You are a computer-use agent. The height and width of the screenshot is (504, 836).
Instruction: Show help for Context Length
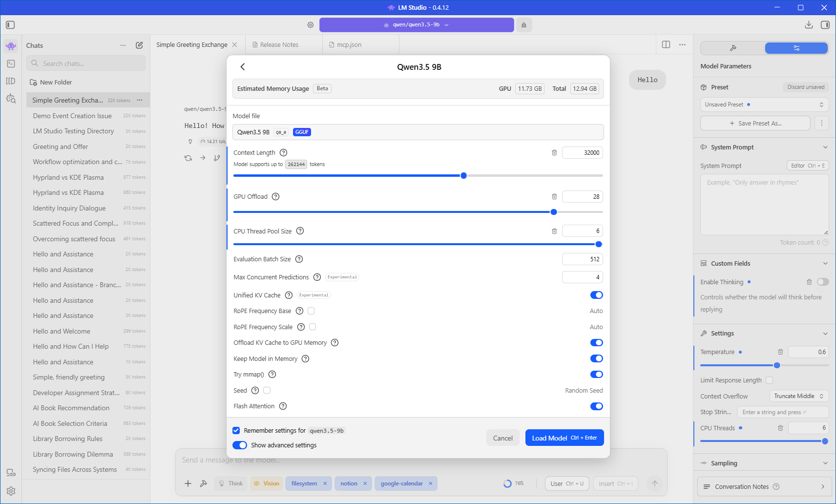point(283,153)
